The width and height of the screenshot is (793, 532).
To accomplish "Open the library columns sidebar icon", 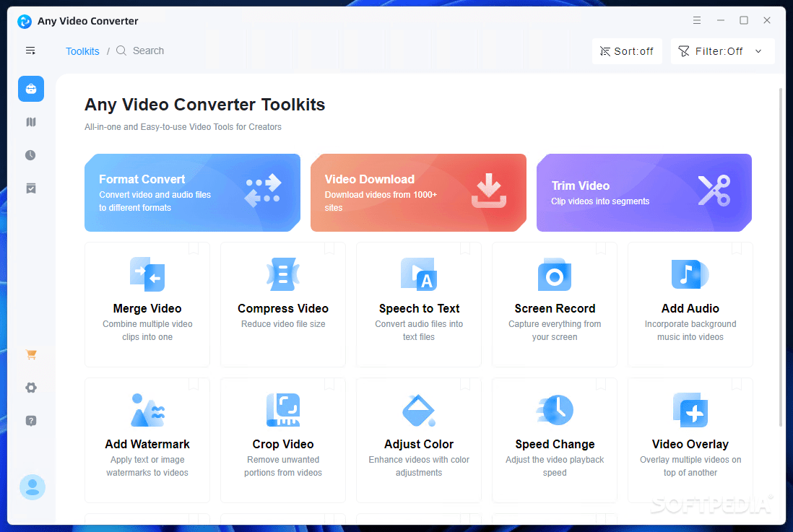I will pyautogui.click(x=31, y=122).
